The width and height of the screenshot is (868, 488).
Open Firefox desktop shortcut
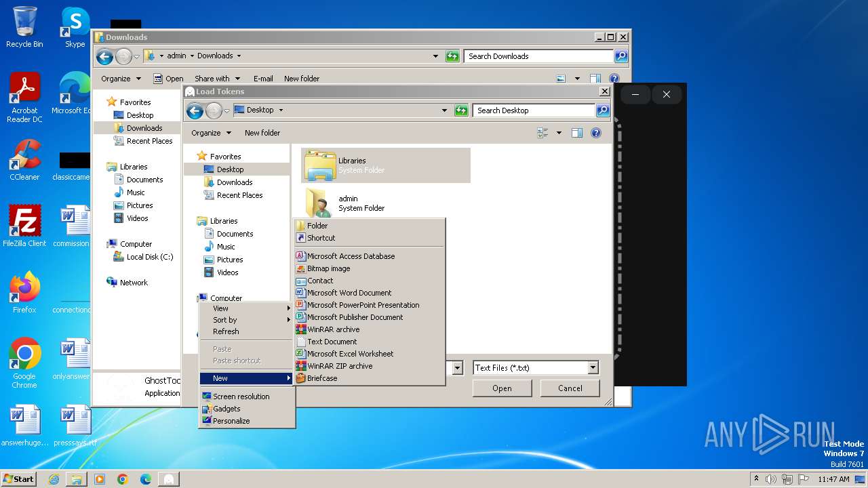coord(24,292)
